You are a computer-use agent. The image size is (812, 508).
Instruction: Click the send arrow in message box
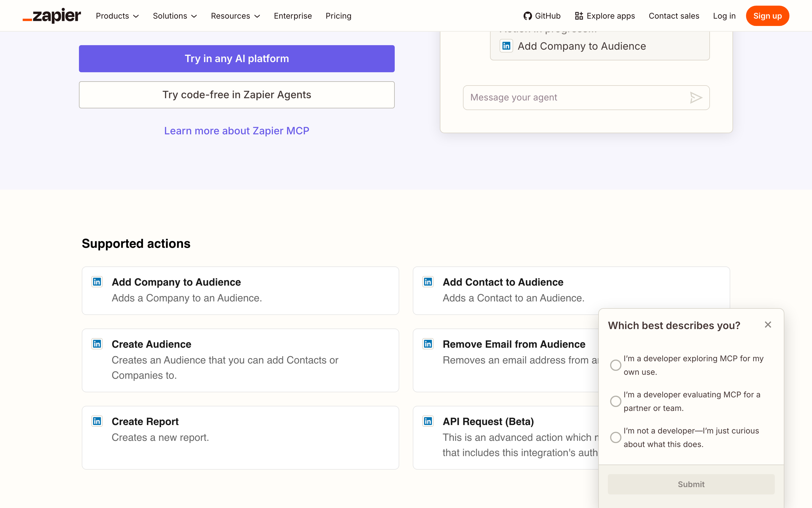pyautogui.click(x=696, y=97)
